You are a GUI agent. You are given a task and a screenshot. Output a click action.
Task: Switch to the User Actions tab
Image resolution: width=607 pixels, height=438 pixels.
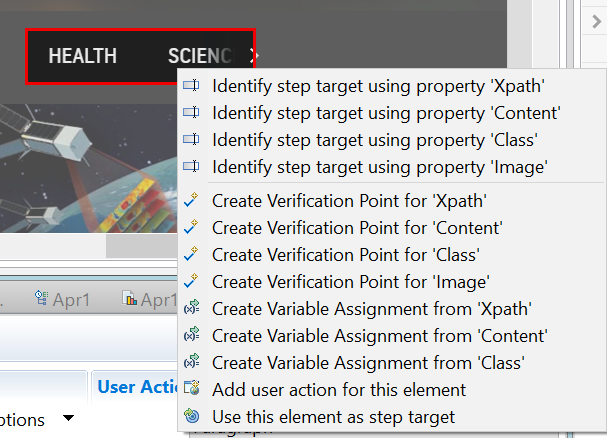click(x=136, y=387)
